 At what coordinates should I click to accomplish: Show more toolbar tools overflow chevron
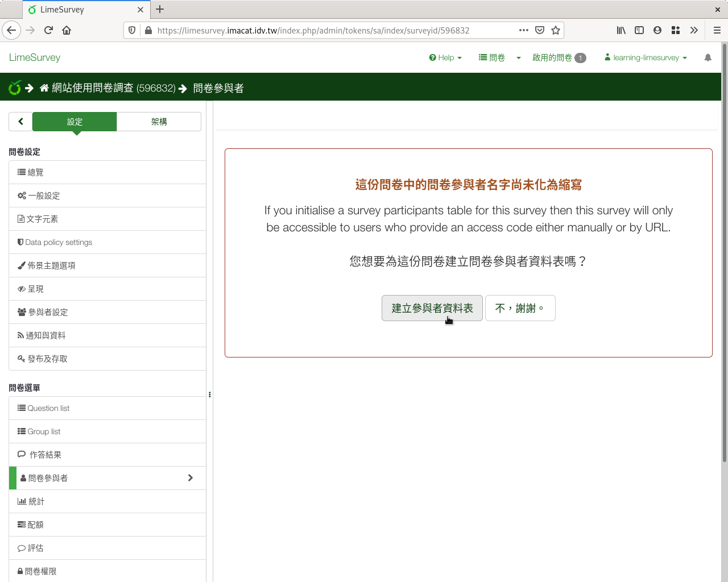click(x=694, y=30)
